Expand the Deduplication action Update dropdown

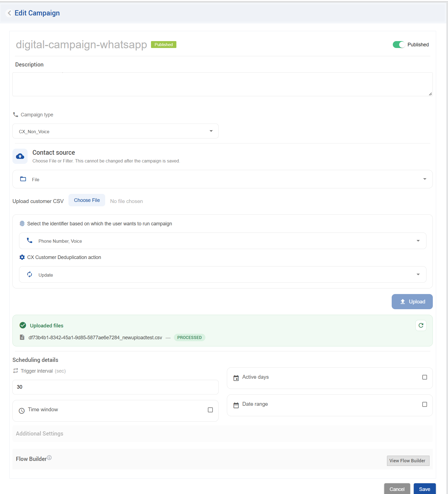[x=222, y=274]
